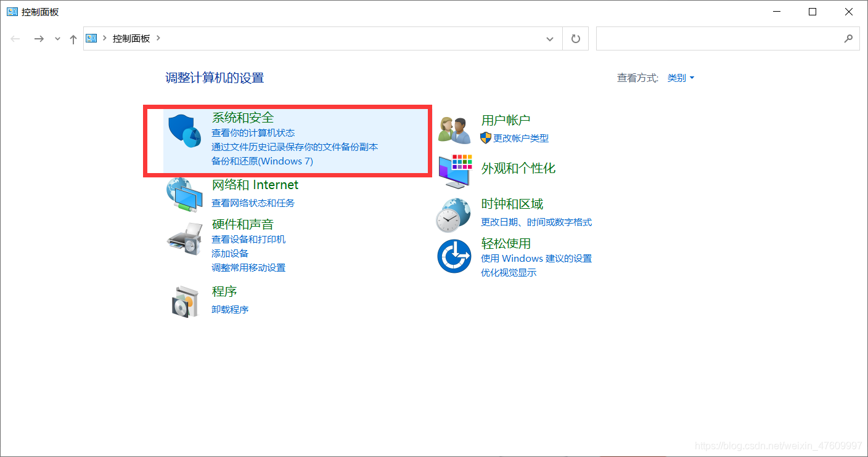This screenshot has width=868, height=457.
Task: Click the 控制面板 breadcrumb item
Action: (x=131, y=38)
